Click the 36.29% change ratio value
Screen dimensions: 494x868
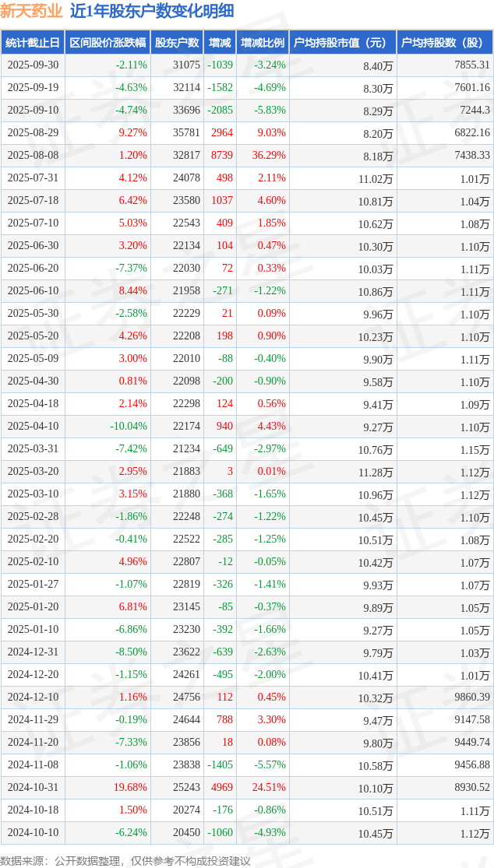click(x=269, y=156)
